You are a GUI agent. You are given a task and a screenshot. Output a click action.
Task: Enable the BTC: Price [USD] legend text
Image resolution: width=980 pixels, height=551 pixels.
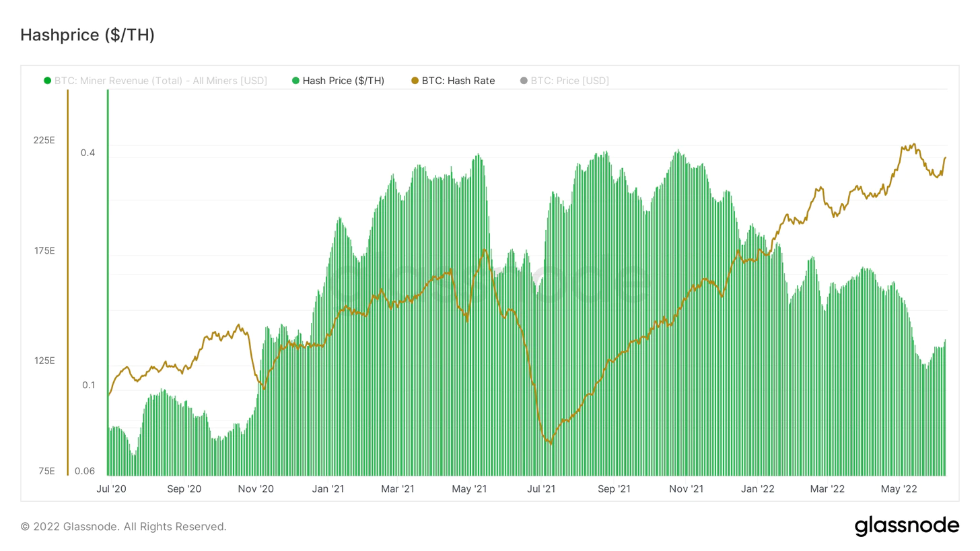(569, 81)
